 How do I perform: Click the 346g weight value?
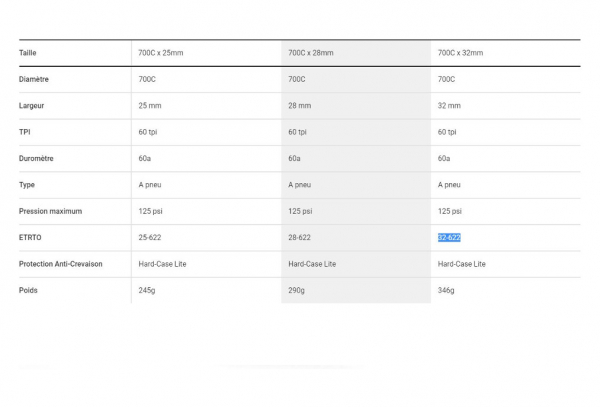tap(447, 290)
